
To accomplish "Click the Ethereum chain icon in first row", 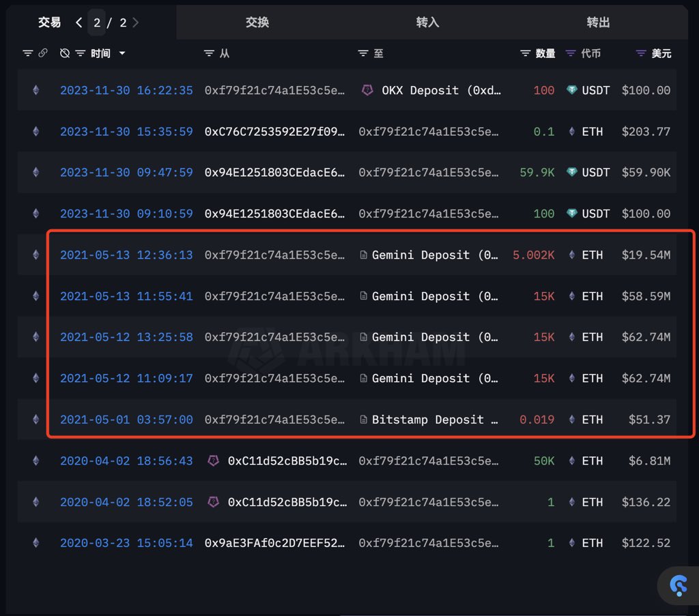I will (36, 91).
